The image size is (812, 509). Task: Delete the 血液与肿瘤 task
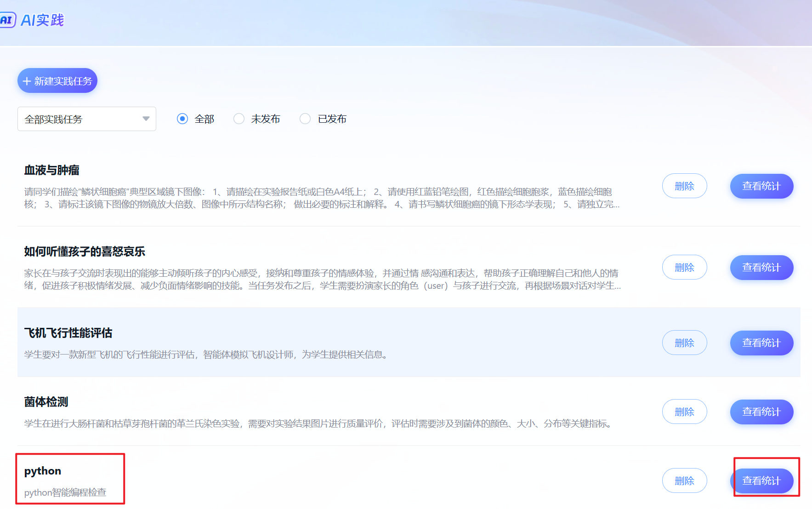[x=684, y=186]
